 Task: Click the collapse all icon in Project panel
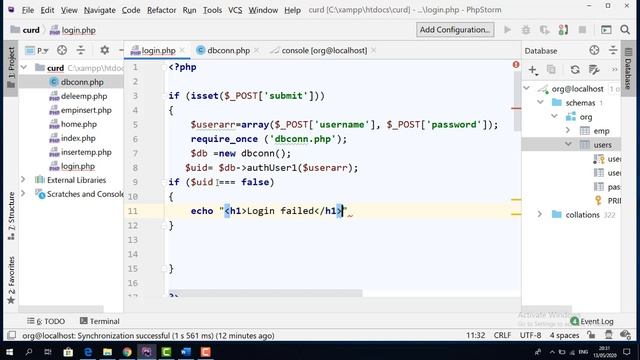(x=81, y=50)
